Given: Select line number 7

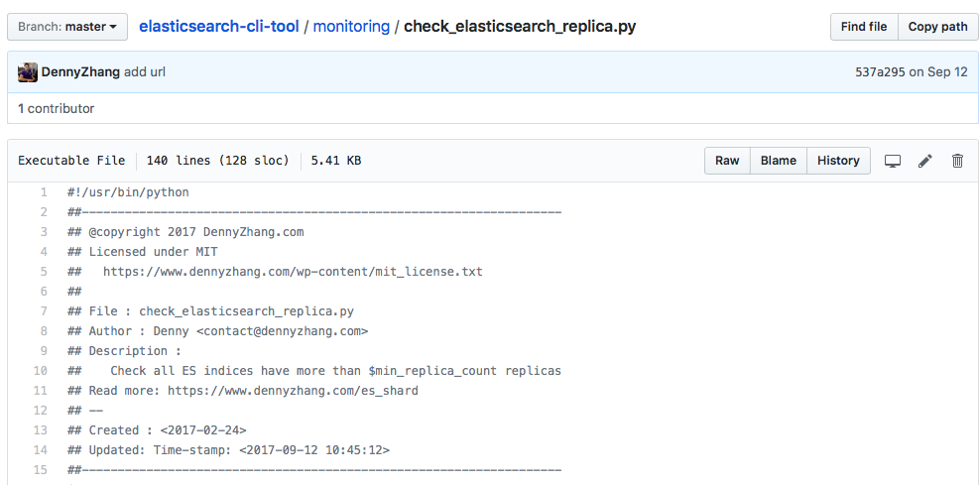Looking at the screenshot, I should tap(44, 311).
